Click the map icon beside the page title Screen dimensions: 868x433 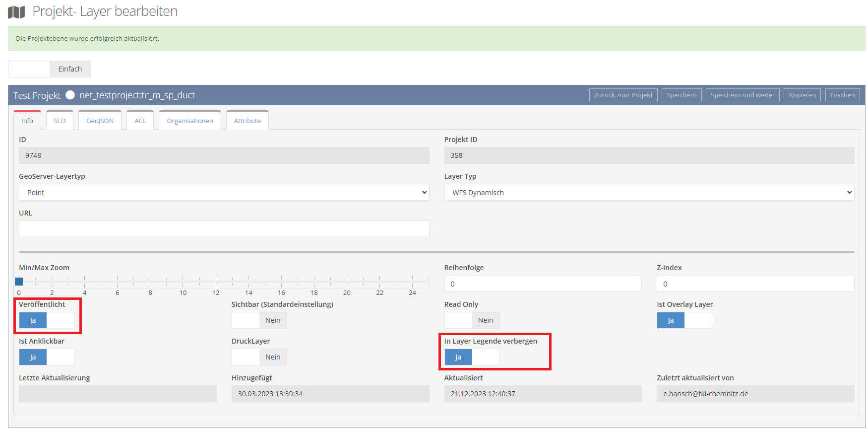(16, 12)
